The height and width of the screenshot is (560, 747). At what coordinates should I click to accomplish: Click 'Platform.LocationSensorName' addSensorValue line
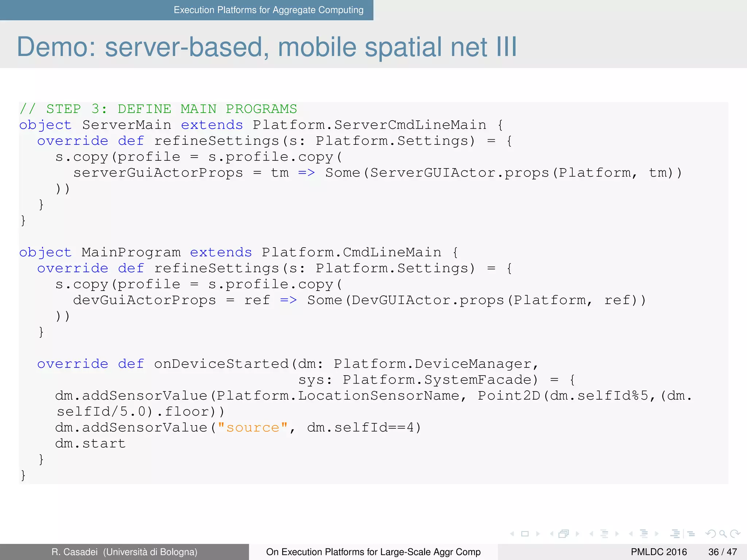373,396
